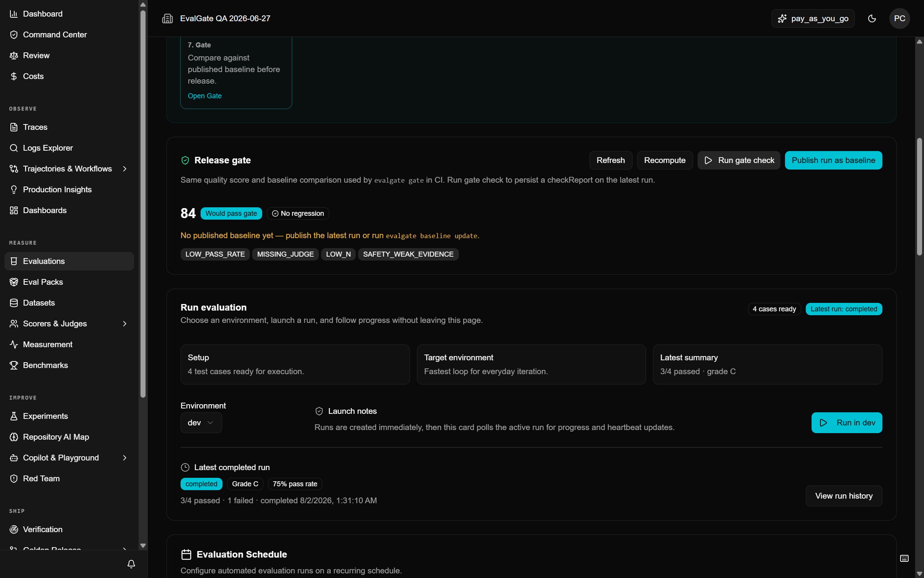Open the Dashboard bar-chart icon
Screen dimensions: 924x578
coord(14,14)
